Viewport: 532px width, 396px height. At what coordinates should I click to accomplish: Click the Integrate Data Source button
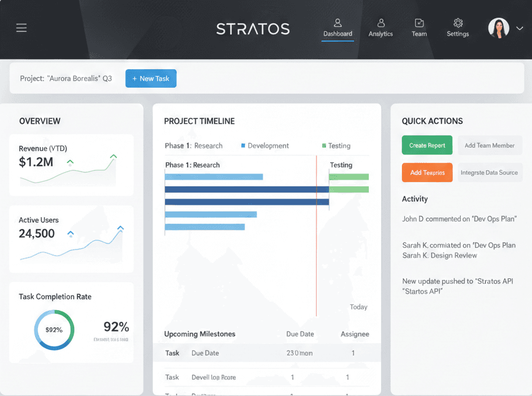489,172
